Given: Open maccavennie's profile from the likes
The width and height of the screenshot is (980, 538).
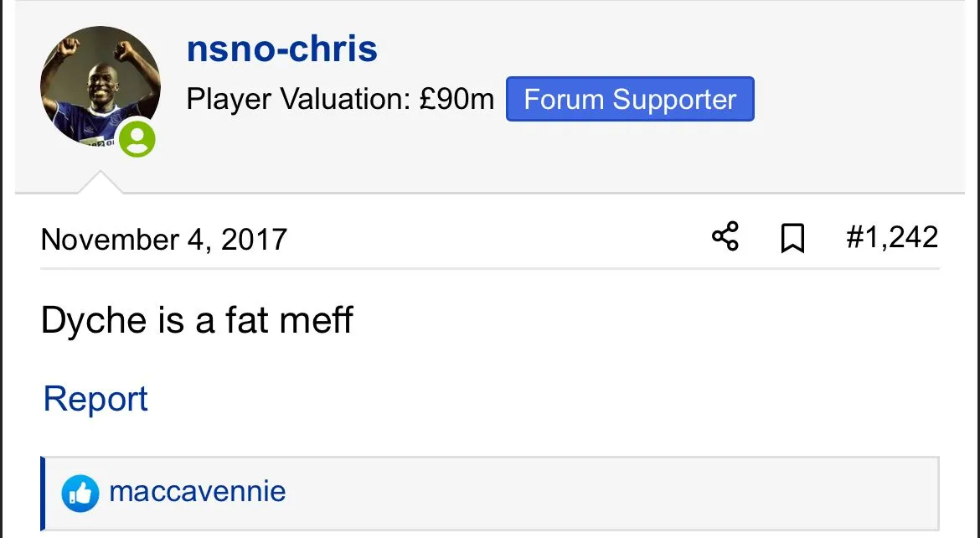Looking at the screenshot, I should (198, 491).
